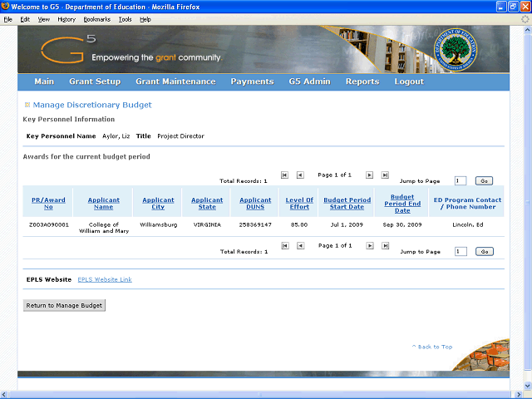Click the G5 logo in banner

coord(68,50)
